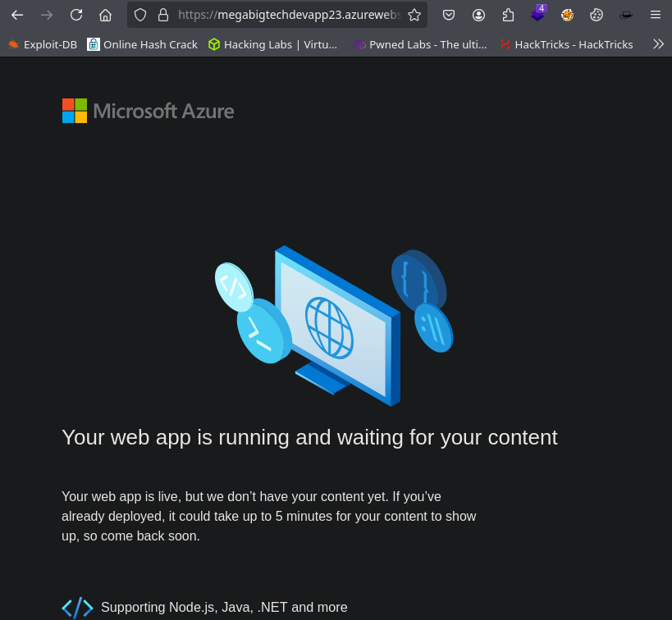672x620 pixels.
Task: View site security padlock information
Action: point(162,15)
